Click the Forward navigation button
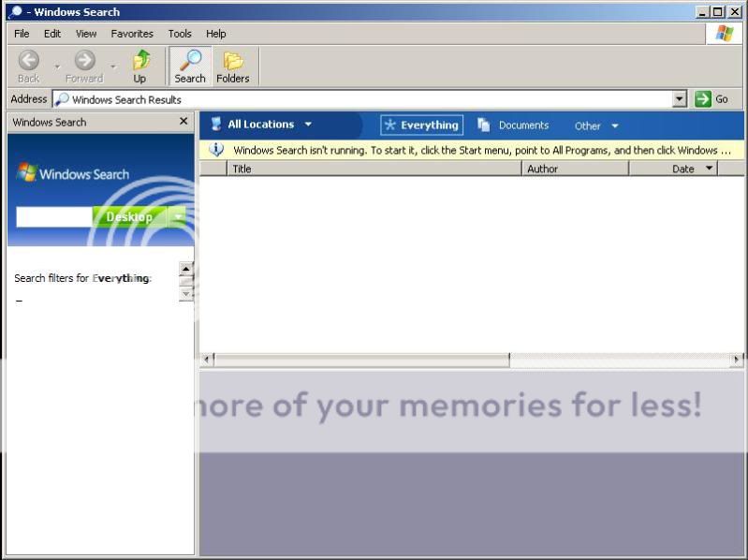The image size is (748, 560). point(84,66)
